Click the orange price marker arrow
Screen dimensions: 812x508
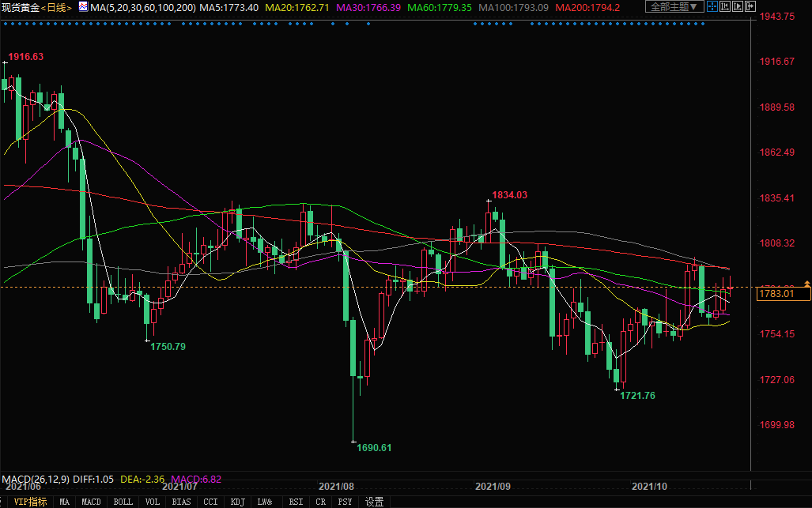click(806, 283)
